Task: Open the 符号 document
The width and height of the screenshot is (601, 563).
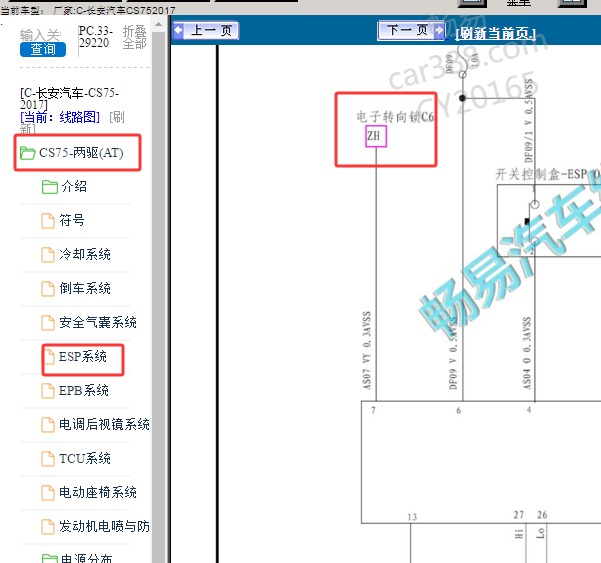Action: [x=63, y=220]
